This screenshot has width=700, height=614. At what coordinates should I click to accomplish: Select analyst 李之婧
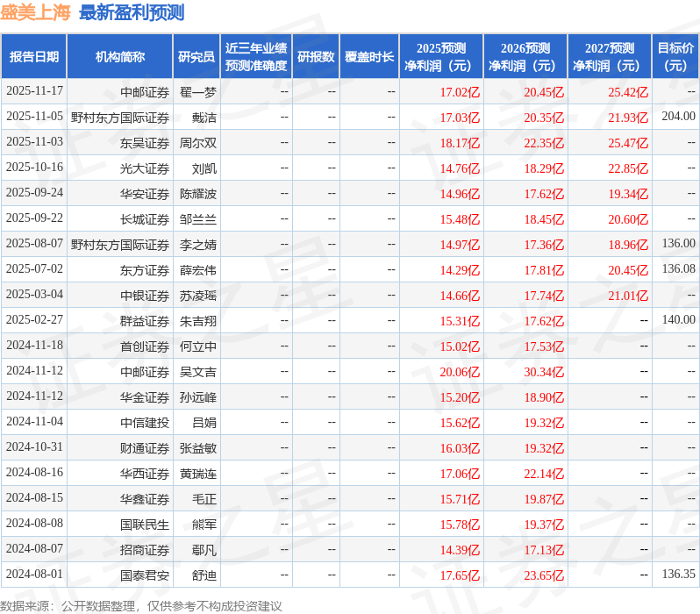point(197,245)
